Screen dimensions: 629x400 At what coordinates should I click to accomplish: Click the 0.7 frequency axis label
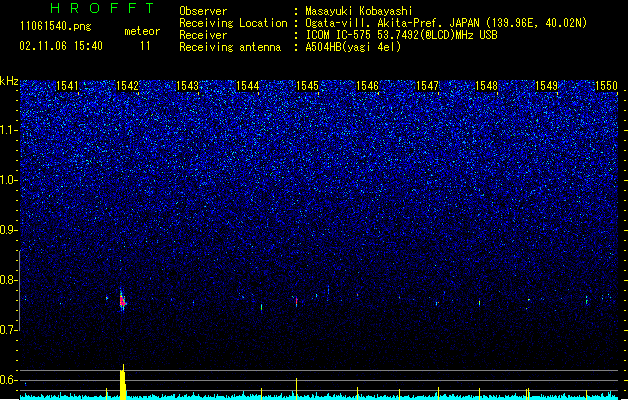9,330
